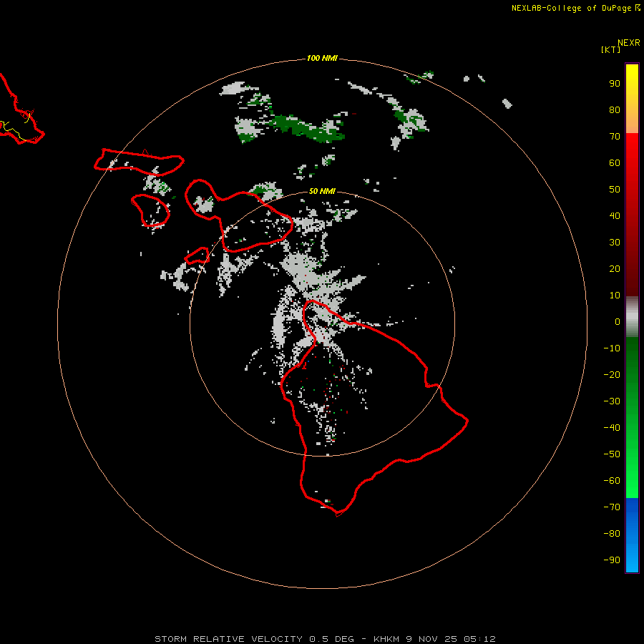Click the 50 value on velocity scale
Viewport: 644px width, 644px height.
pos(615,190)
